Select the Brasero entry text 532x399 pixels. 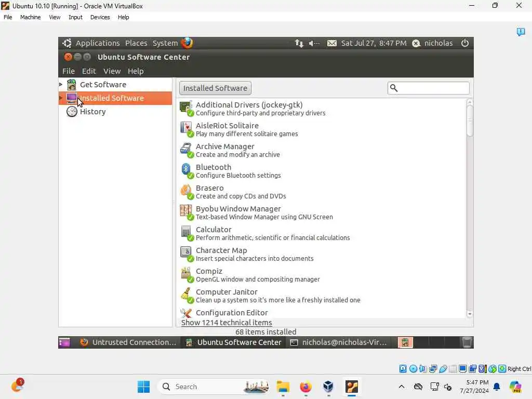[210, 188]
